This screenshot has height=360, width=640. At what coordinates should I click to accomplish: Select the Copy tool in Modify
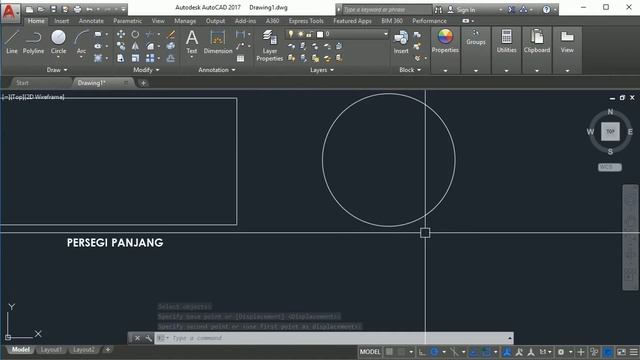pyautogui.click(x=121, y=46)
